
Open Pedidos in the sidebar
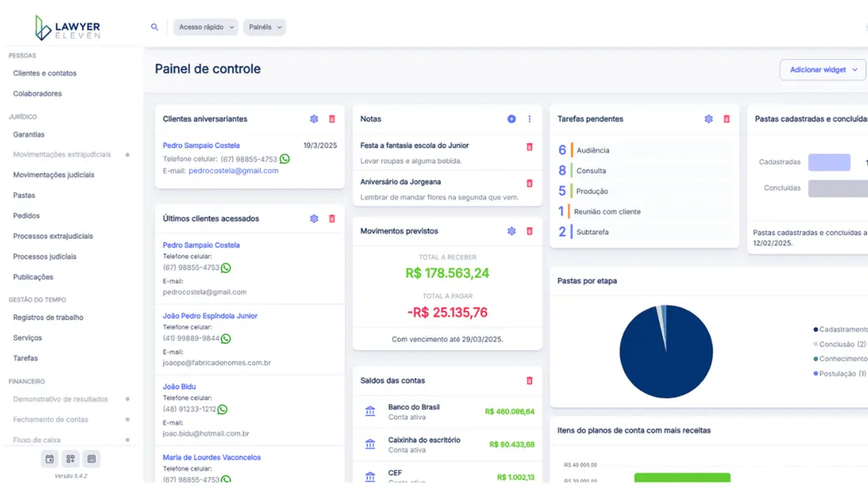[x=27, y=216]
